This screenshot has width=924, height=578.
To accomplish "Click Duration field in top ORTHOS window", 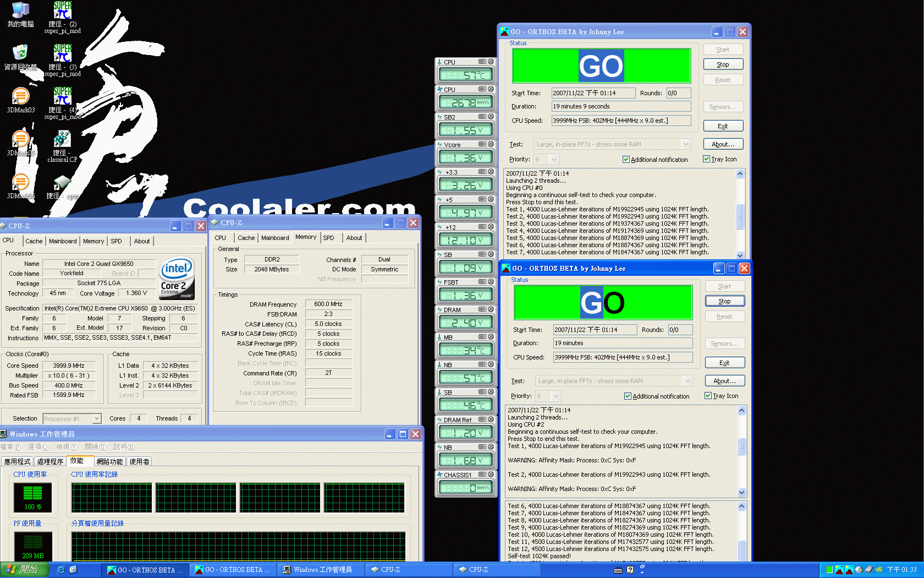I will [621, 106].
